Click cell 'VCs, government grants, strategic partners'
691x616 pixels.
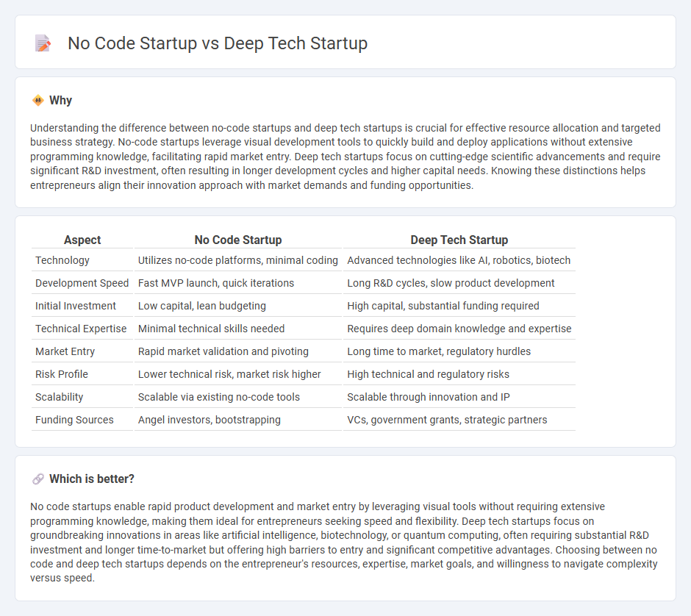pyautogui.click(x=447, y=420)
